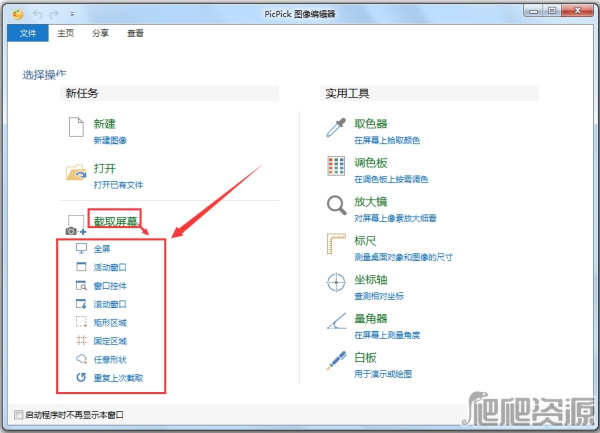600x433 pixels.
Task: Click the 量角器 protractor icon
Action: 337,321
